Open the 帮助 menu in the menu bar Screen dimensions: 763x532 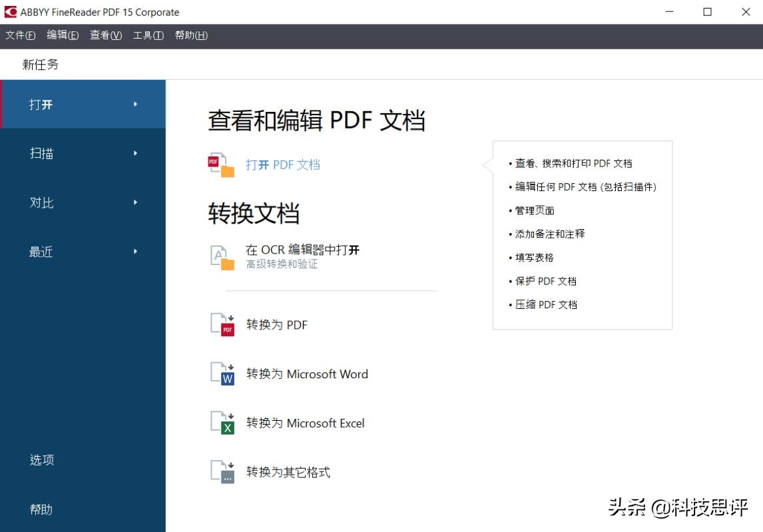point(191,35)
